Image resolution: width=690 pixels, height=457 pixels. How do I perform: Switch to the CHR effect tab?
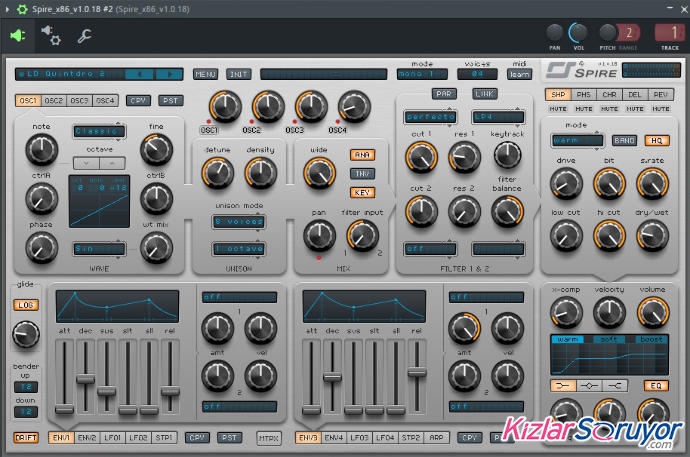click(x=609, y=95)
